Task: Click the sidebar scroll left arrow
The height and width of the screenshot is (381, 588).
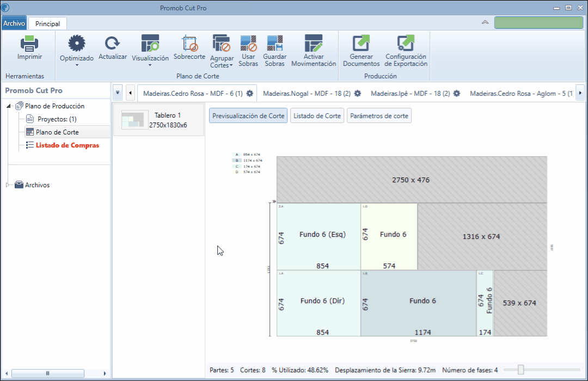Action: click(x=7, y=373)
